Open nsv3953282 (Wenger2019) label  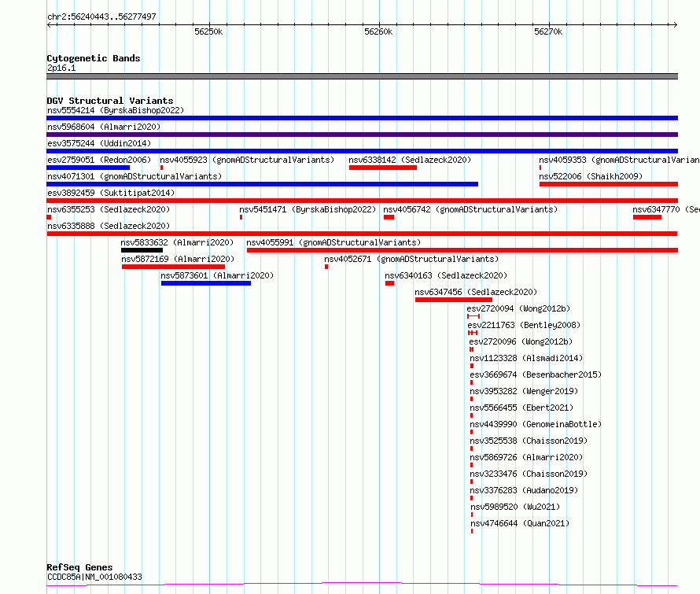click(x=524, y=391)
